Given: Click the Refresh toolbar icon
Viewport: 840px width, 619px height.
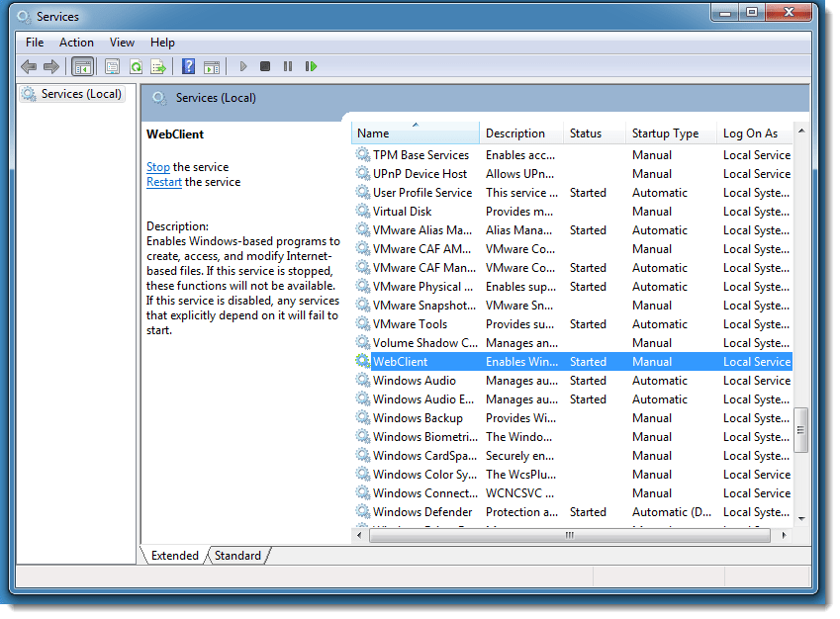Looking at the screenshot, I should (136, 66).
